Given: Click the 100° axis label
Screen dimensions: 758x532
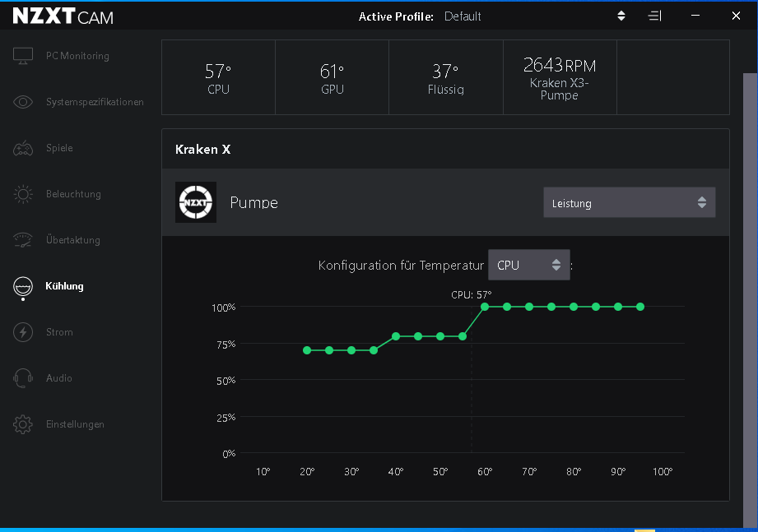Looking at the screenshot, I should [x=663, y=472].
